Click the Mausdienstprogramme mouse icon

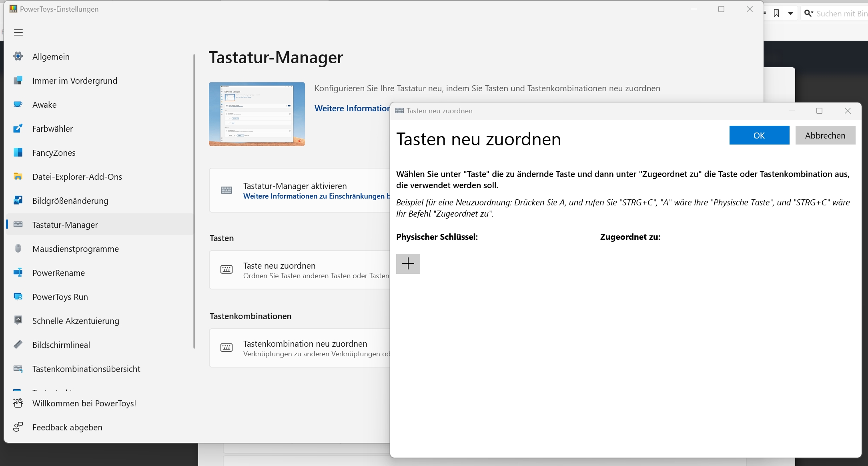[18, 249]
